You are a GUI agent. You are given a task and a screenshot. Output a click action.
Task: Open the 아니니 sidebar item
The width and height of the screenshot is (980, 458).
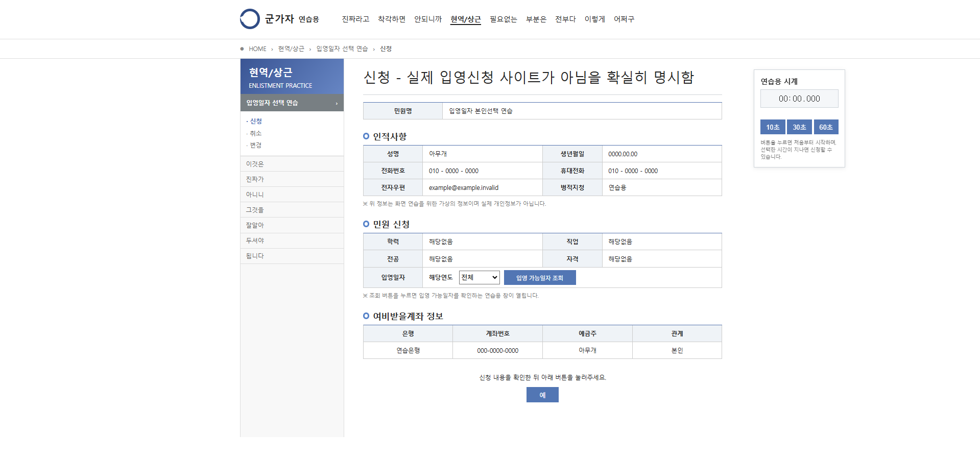(292, 195)
